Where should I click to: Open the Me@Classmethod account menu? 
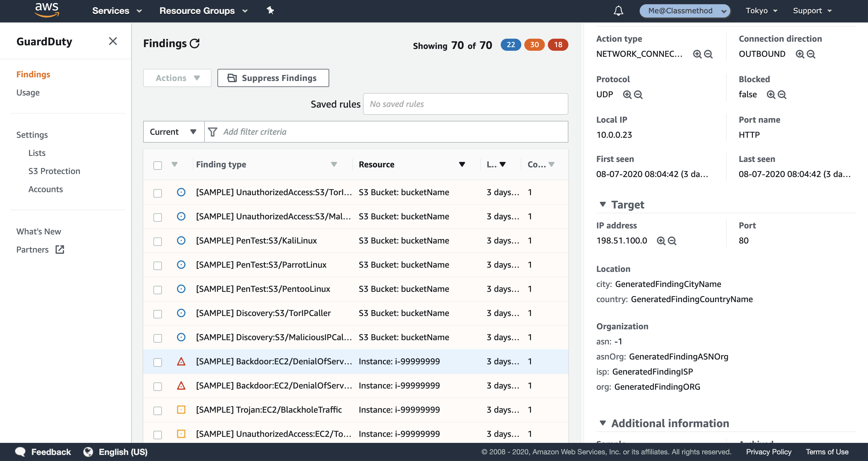(x=685, y=11)
